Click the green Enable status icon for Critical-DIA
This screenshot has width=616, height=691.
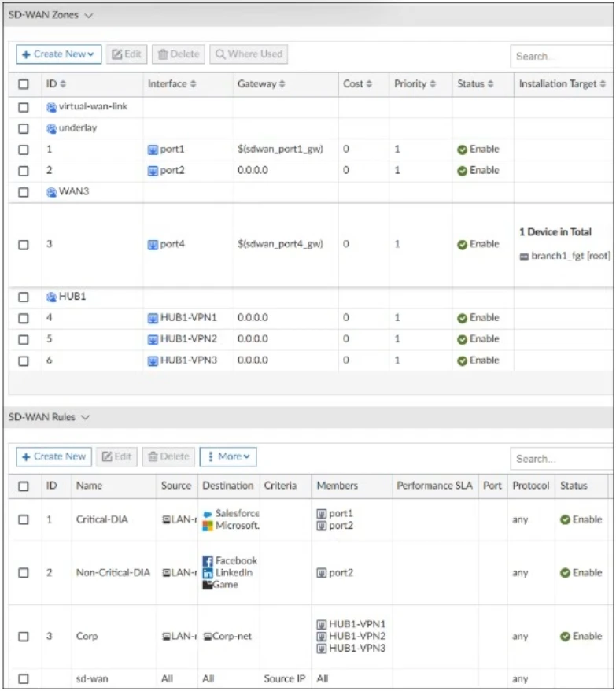[x=566, y=520]
